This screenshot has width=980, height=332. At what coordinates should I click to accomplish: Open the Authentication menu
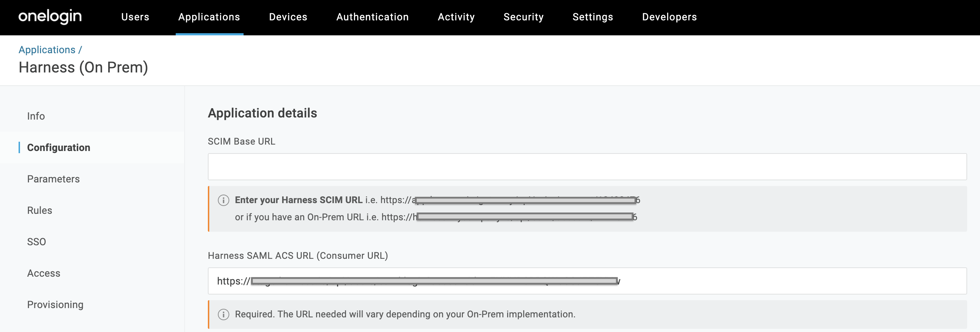(x=372, y=17)
